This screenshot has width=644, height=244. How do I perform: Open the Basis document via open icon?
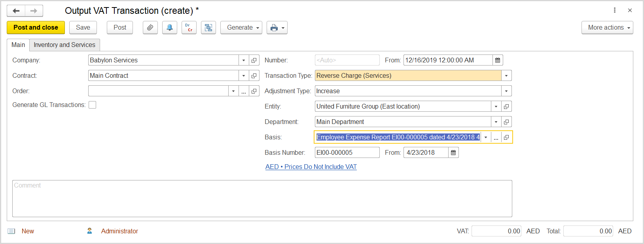click(x=506, y=137)
